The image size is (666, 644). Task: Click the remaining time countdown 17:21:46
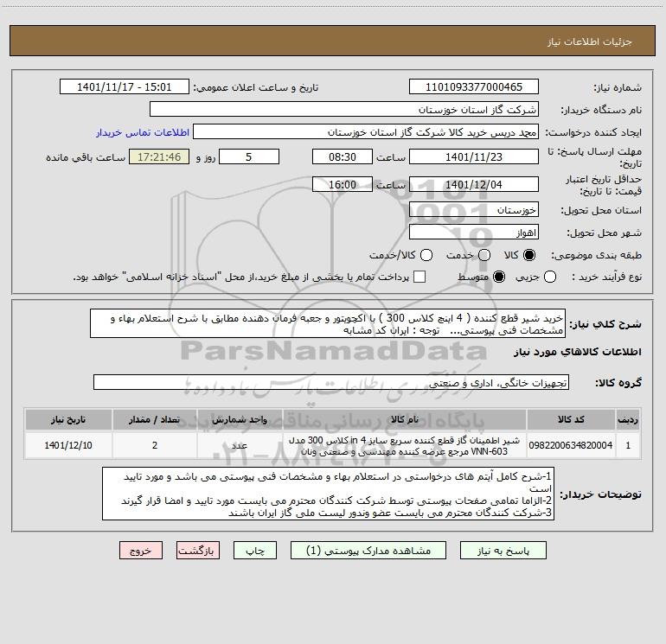click(x=159, y=156)
